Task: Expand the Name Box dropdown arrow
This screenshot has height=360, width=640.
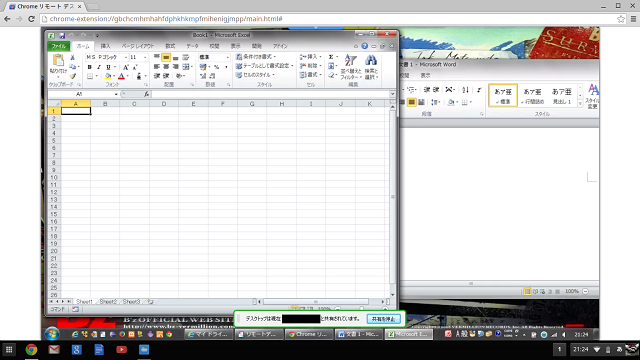Action: pos(116,94)
